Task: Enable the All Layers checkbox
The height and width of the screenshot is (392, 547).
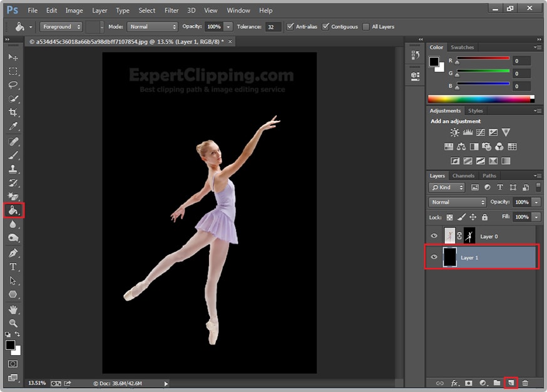Action: coord(366,27)
